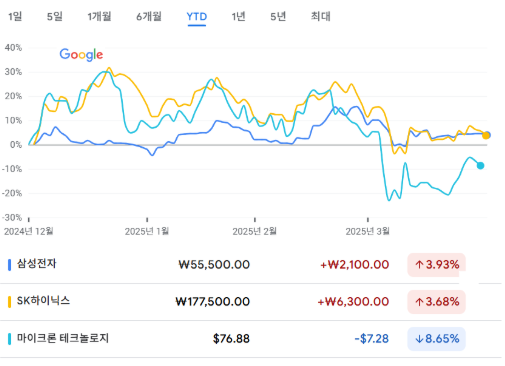Select the 1일 time range tab

point(15,16)
